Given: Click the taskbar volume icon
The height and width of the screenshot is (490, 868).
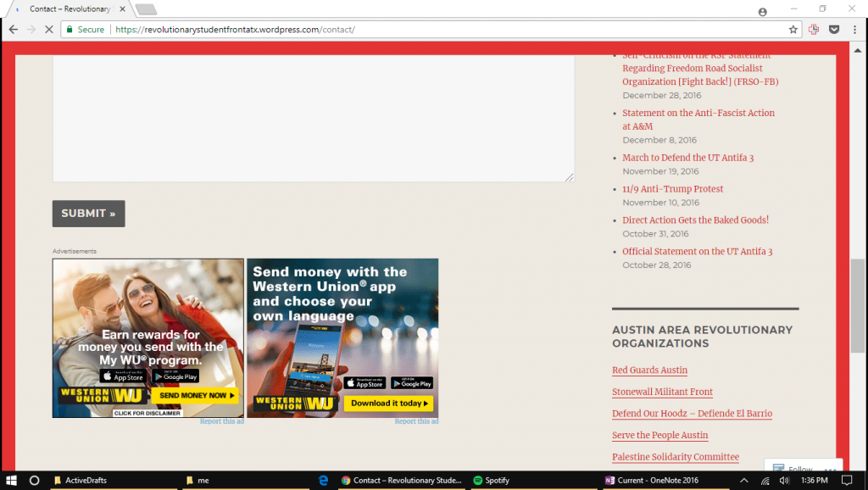Looking at the screenshot, I should pyautogui.click(x=784, y=480).
